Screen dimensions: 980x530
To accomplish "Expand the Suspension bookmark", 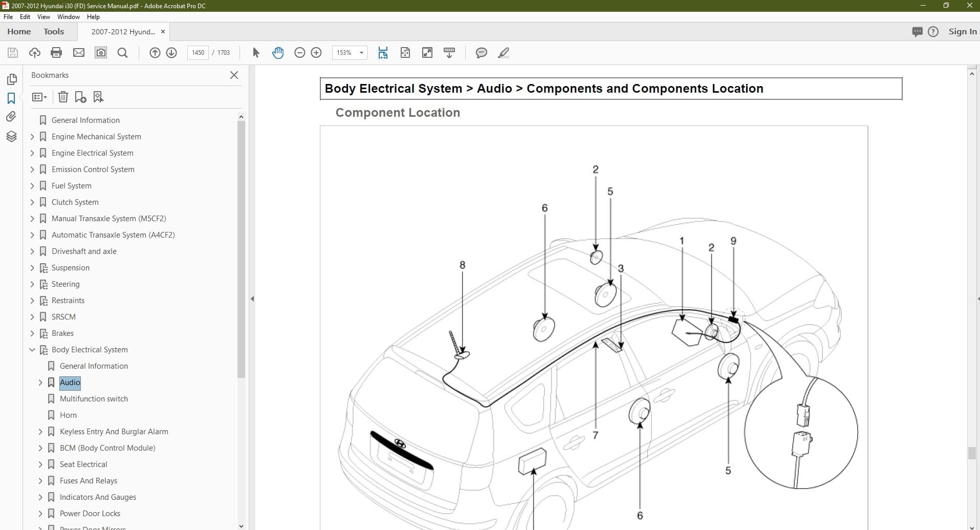I will pyautogui.click(x=32, y=268).
